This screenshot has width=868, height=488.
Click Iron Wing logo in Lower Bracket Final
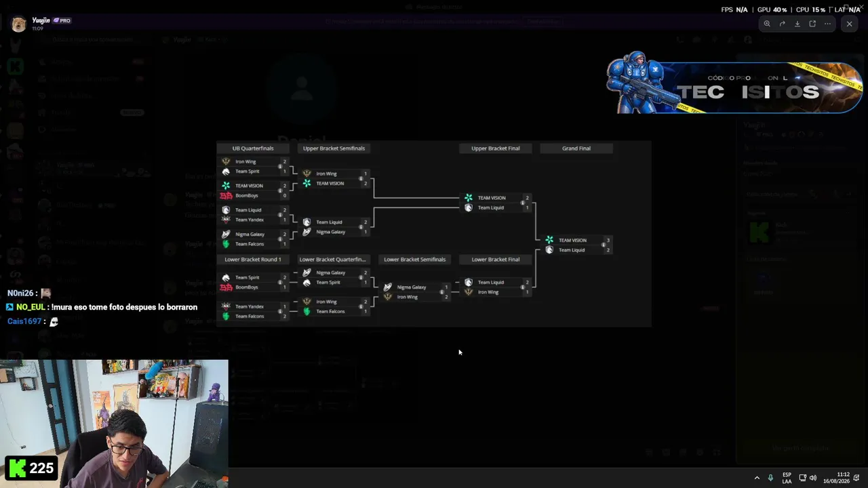pos(468,292)
